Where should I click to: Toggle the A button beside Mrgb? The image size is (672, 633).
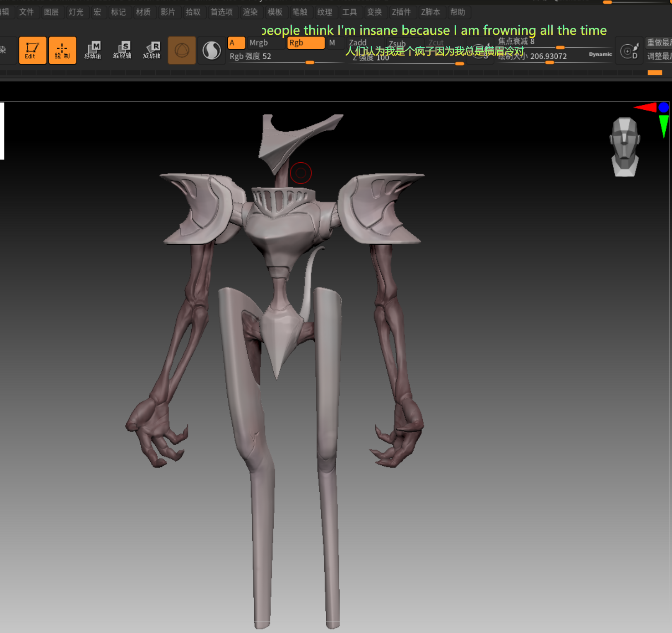click(236, 43)
